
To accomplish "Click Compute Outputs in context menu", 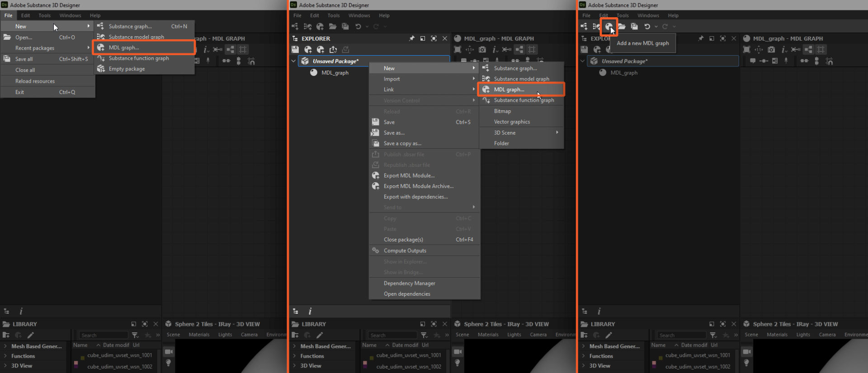I will (x=424, y=250).
